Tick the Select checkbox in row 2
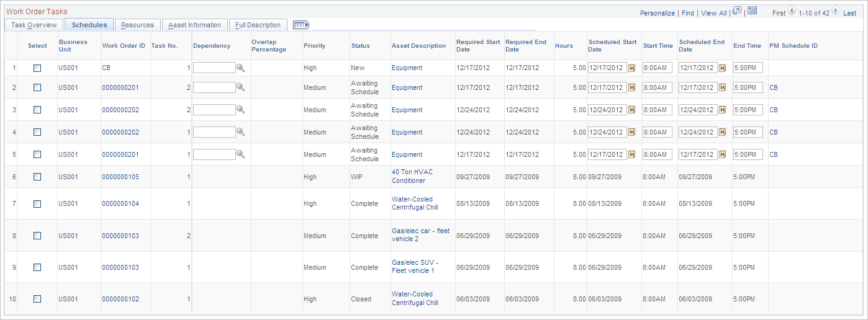 [37, 88]
